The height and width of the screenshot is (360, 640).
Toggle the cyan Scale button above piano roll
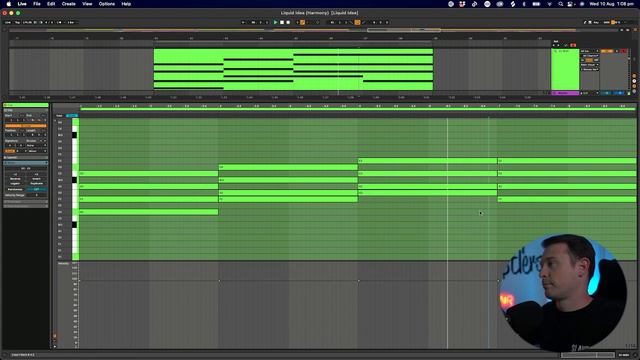coord(71,116)
